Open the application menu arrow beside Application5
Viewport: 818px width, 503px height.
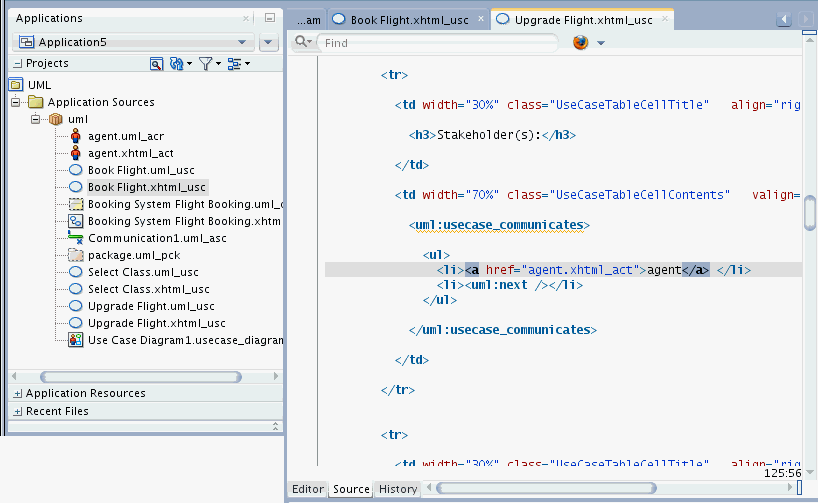click(x=268, y=42)
